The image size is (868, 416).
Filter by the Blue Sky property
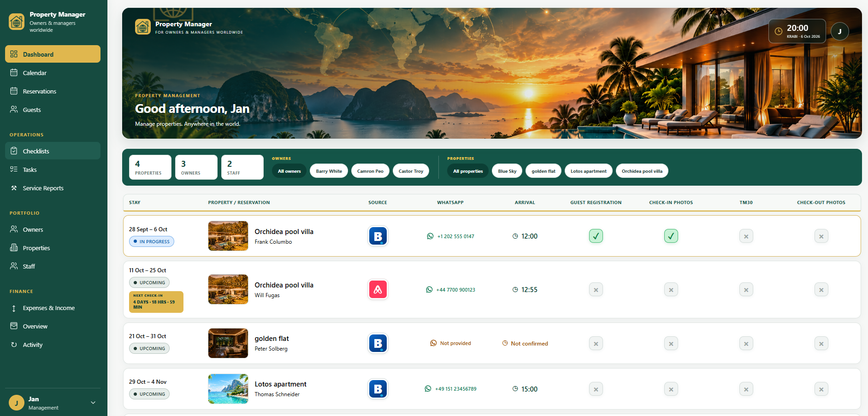(507, 171)
